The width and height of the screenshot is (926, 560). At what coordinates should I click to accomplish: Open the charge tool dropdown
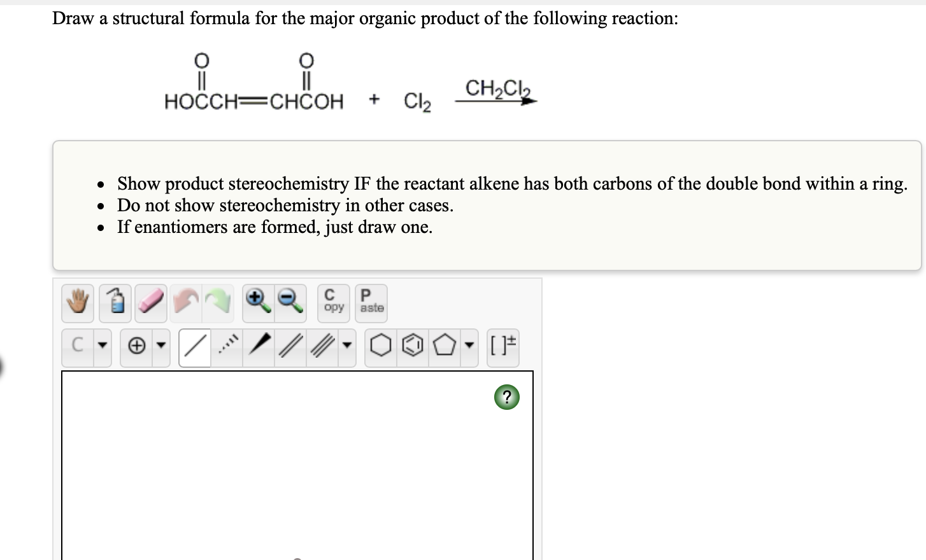pos(160,346)
